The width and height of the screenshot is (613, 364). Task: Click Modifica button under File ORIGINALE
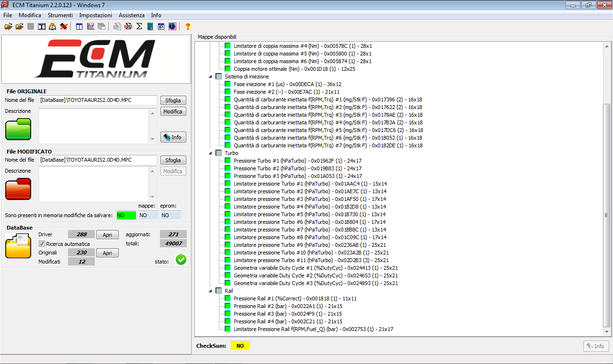pos(173,111)
